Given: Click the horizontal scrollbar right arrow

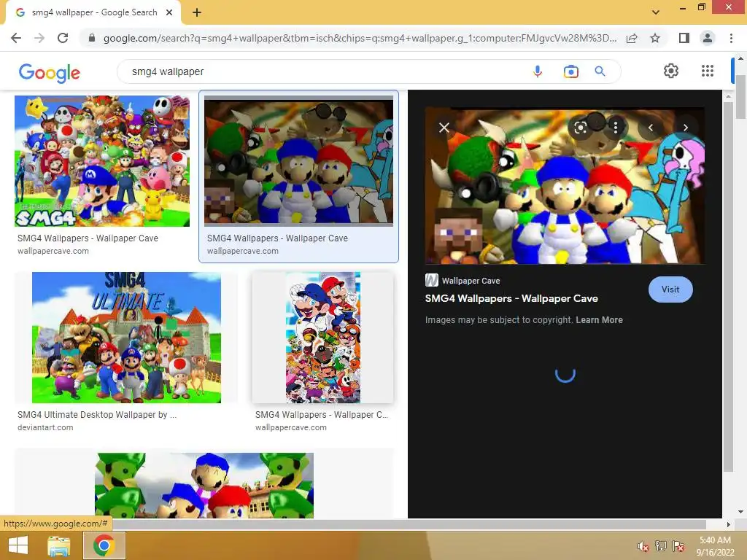Looking at the screenshot, I should tap(728, 524).
